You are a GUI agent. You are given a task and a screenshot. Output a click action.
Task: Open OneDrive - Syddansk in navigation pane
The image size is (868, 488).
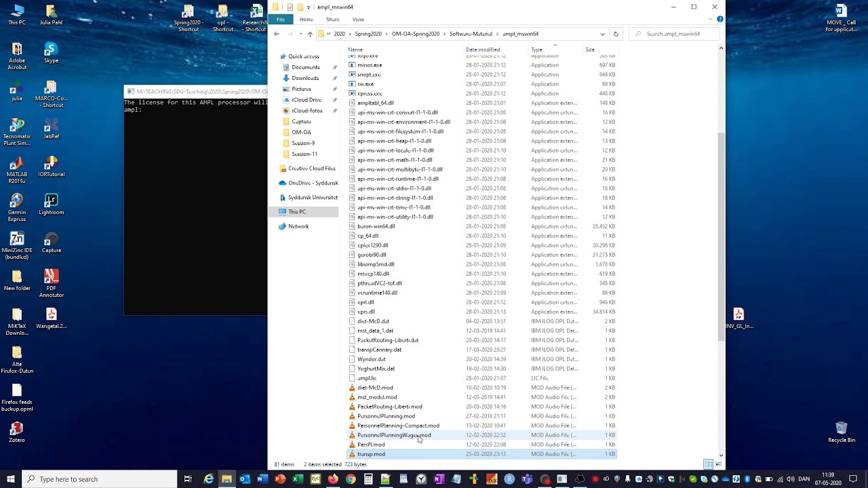313,183
